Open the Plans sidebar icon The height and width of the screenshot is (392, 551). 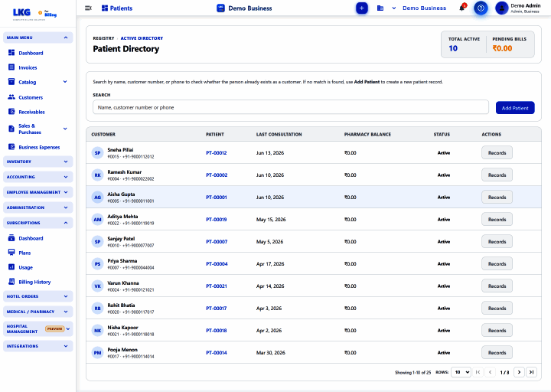11,253
